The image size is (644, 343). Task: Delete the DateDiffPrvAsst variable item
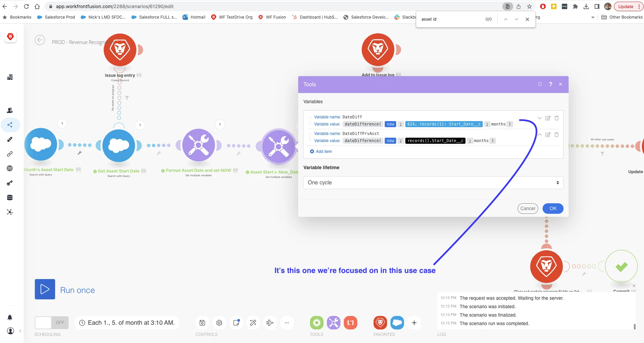[556, 135]
